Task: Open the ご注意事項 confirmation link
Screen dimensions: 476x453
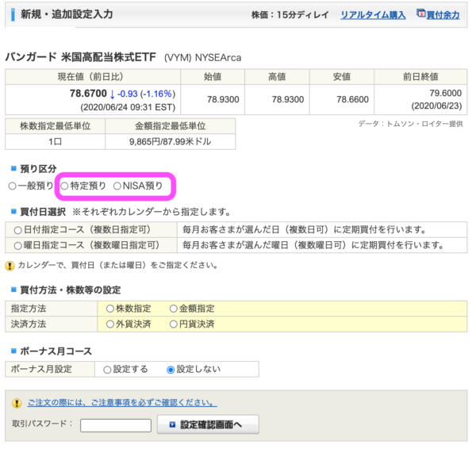Action: 122,403
